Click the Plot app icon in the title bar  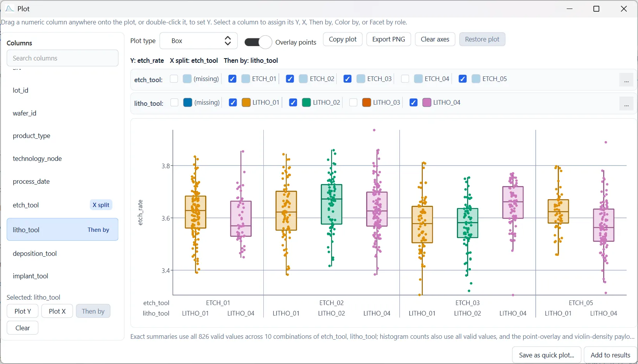point(10,9)
